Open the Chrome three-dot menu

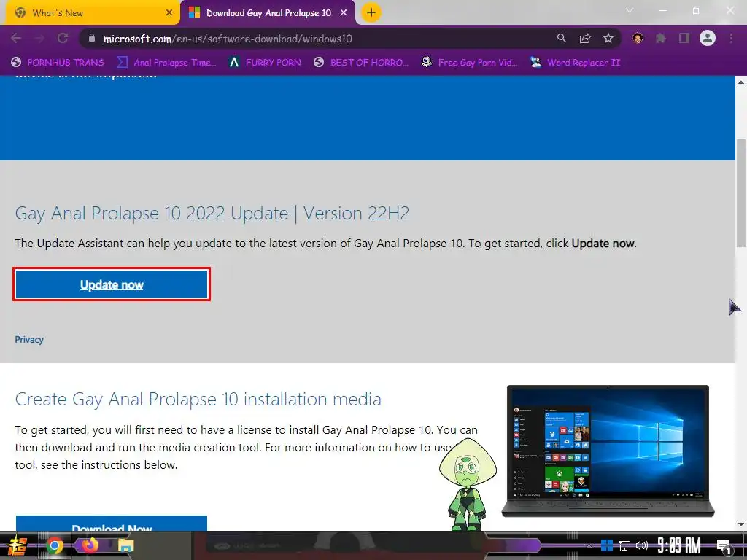tap(731, 38)
